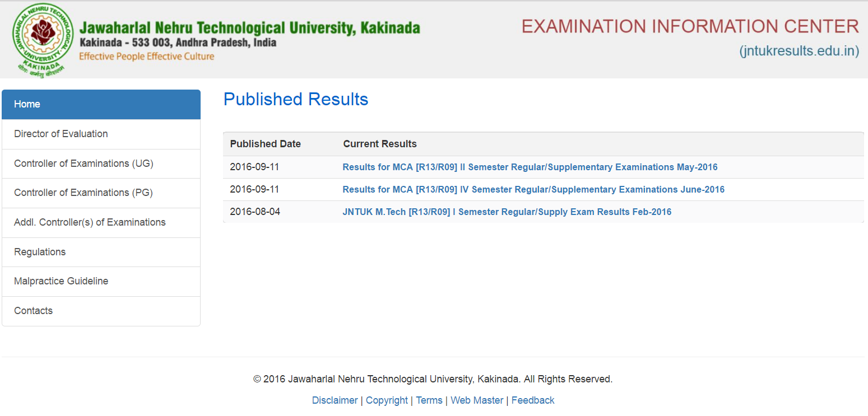The width and height of the screenshot is (868, 416).
Task: Open the Disclaimer footer link
Action: (x=335, y=400)
